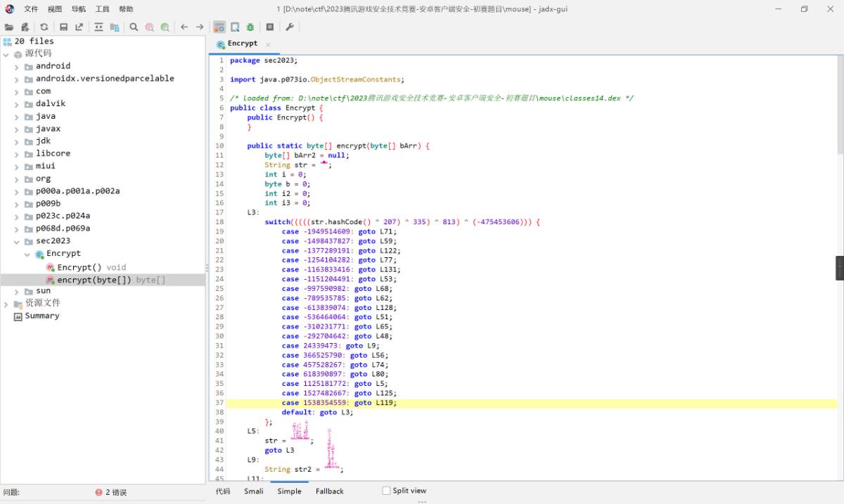
Task: Switch to the Smali tab
Action: (254, 491)
